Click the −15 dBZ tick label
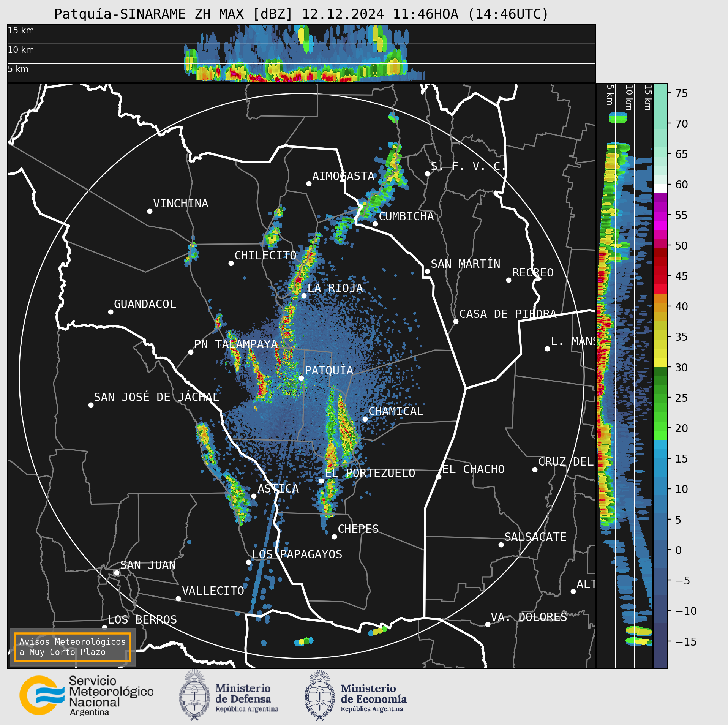728x725 pixels. tap(686, 641)
